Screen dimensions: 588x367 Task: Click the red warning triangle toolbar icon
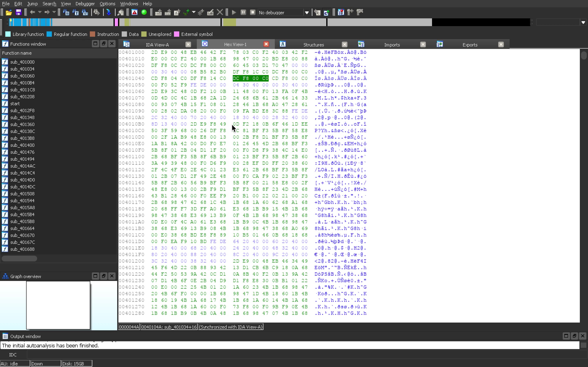(x=134, y=12)
